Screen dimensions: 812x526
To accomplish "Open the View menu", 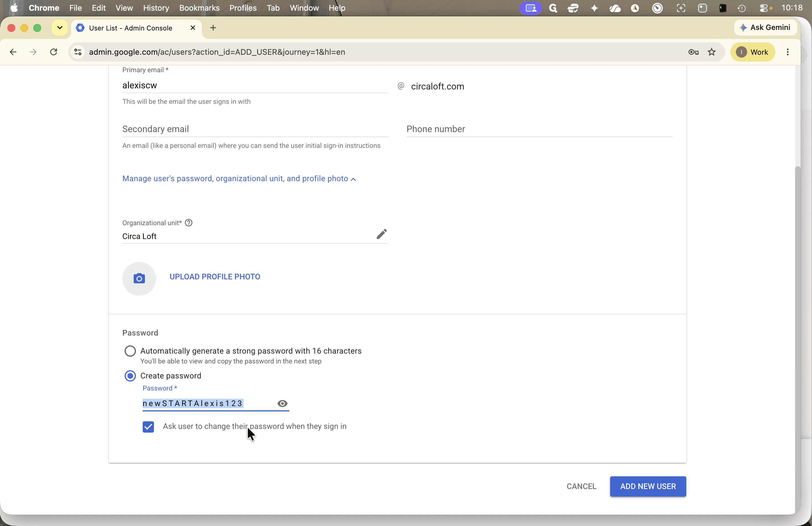I will [x=124, y=8].
